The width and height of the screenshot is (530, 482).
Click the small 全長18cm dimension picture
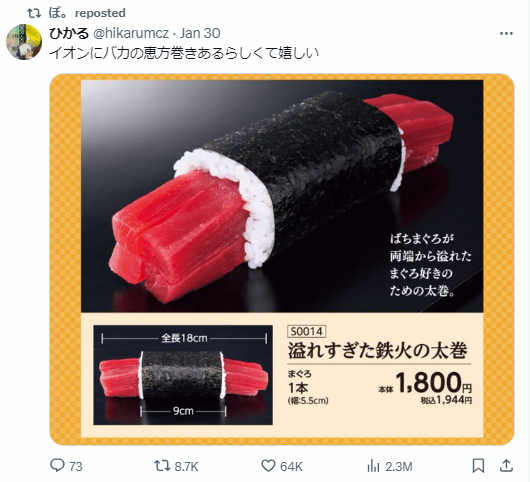click(x=183, y=375)
